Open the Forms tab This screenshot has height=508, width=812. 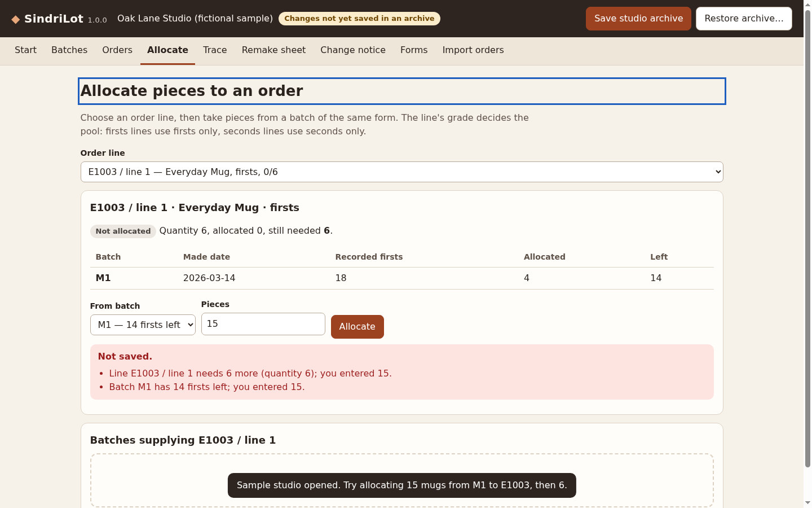tap(414, 50)
